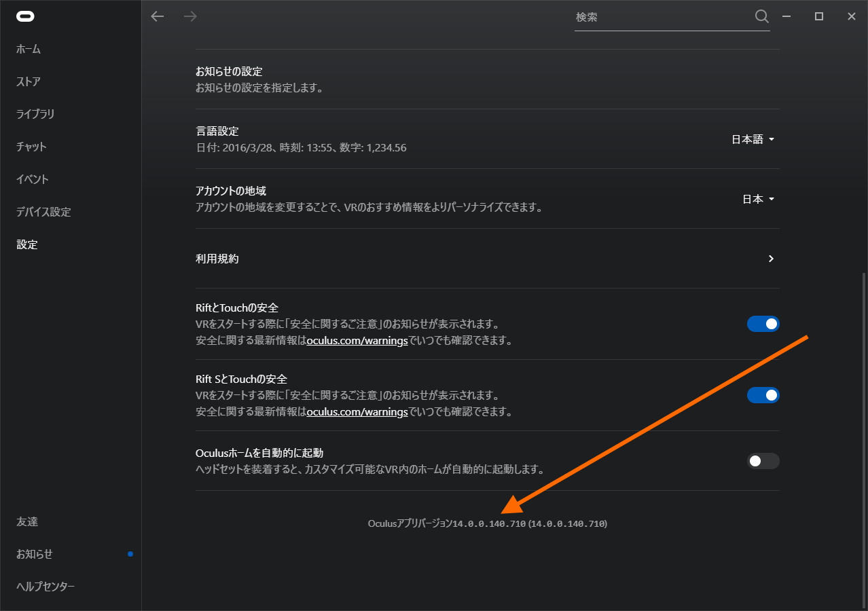The width and height of the screenshot is (868, 611).
Task: Enable Oculusホームを自動的に起動
Action: (763, 461)
